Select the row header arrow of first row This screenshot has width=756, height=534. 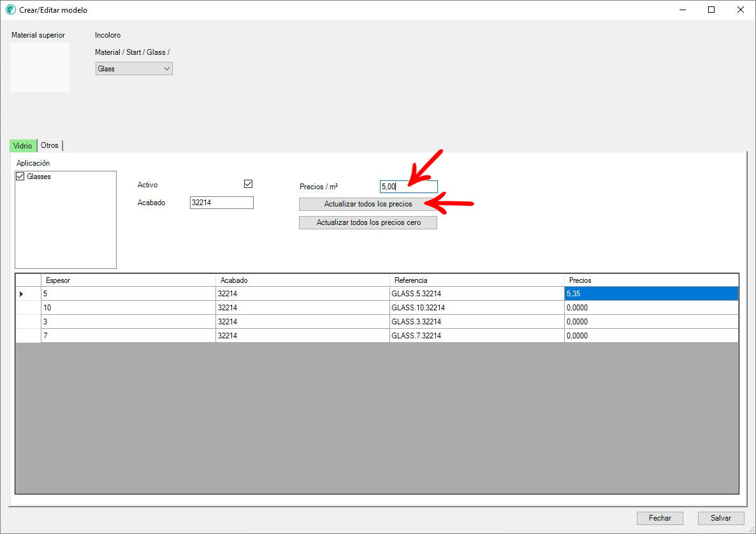[22, 294]
